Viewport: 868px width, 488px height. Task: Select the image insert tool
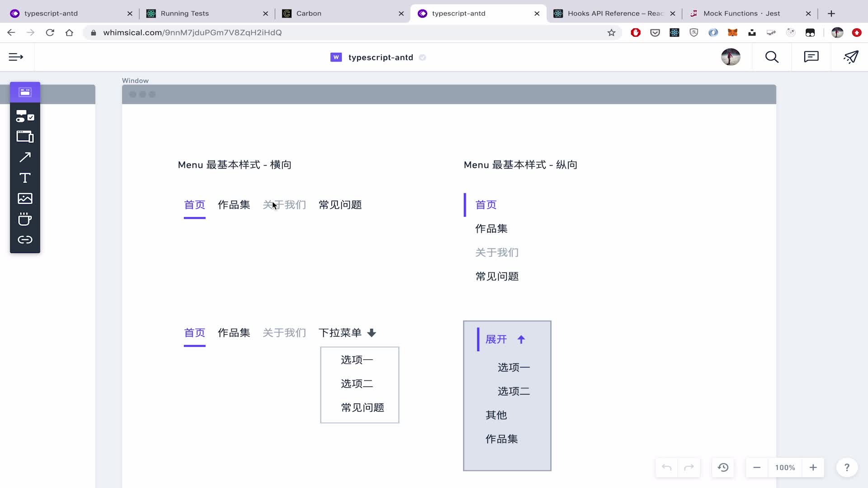(25, 198)
